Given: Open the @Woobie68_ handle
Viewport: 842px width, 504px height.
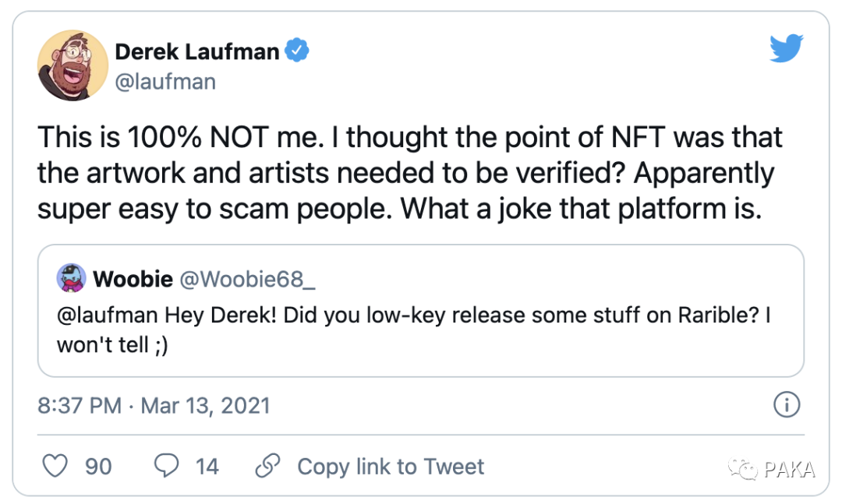Looking at the screenshot, I should coord(247,279).
